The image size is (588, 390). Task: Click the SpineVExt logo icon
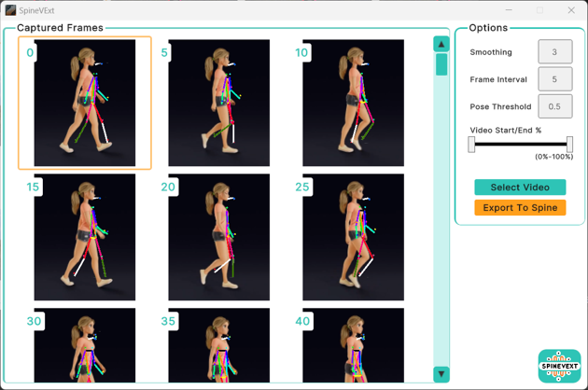[x=559, y=366]
